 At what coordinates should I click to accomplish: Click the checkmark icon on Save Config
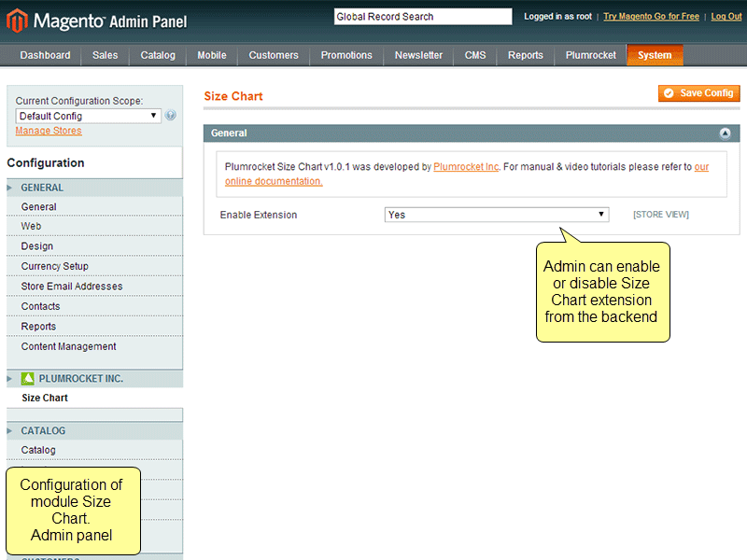(669, 93)
